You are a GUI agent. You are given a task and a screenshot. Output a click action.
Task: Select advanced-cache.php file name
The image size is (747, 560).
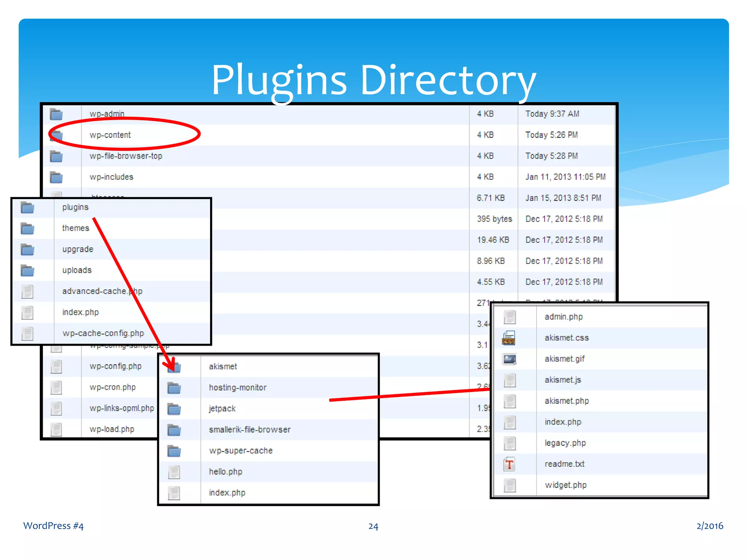point(102,291)
